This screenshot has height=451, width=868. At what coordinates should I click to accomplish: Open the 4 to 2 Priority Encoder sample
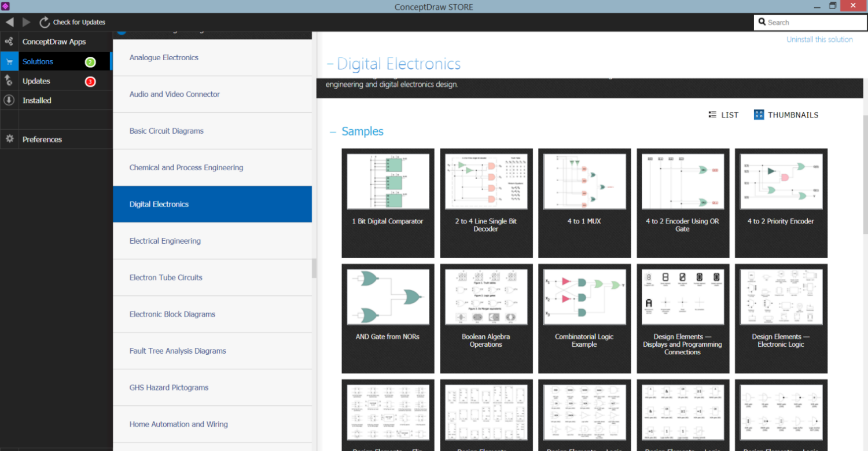pyautogui.click(x=781, y=203)
